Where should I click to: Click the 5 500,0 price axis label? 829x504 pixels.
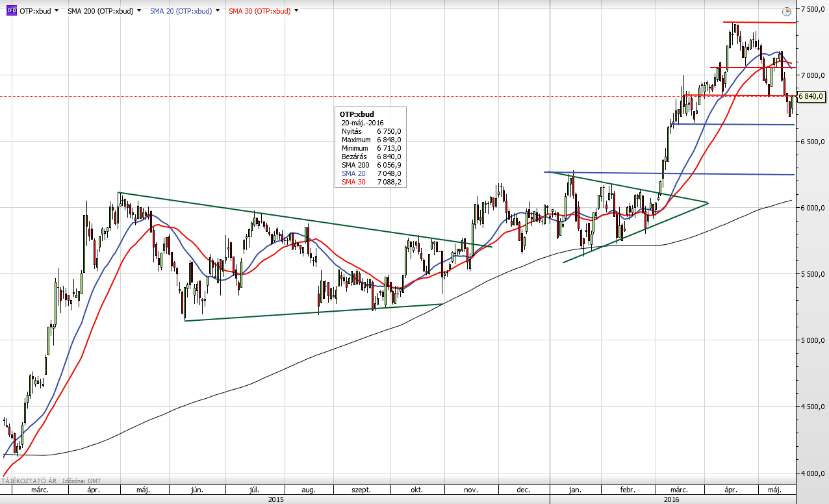pos(813,274)
